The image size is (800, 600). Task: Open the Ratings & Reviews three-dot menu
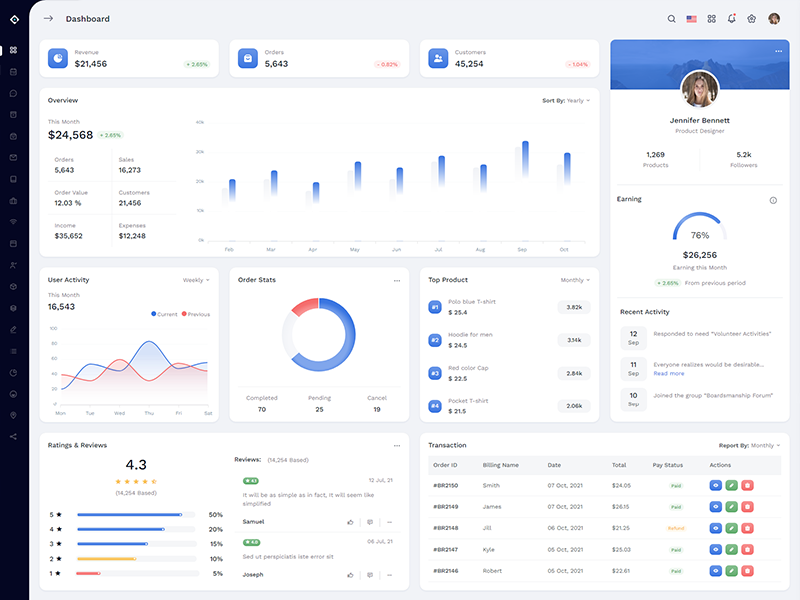pyautogui.click(x=397, y=445)
